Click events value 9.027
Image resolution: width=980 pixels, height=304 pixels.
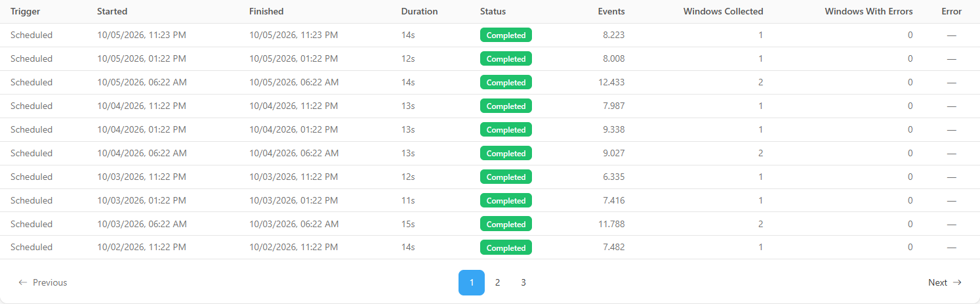click(x=613, y=154)
